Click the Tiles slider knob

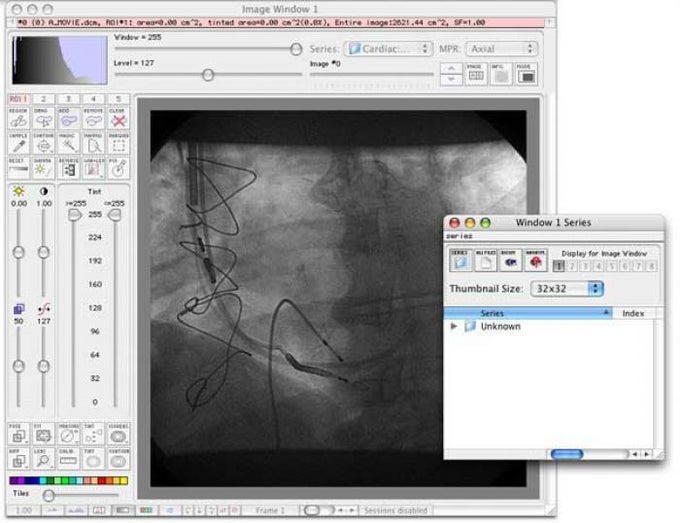(x=49, y=495)
